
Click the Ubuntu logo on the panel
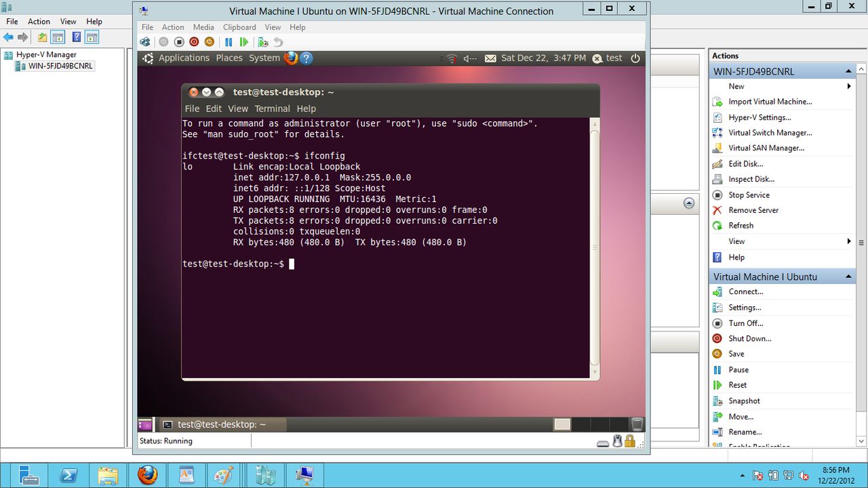pos(148,58)
